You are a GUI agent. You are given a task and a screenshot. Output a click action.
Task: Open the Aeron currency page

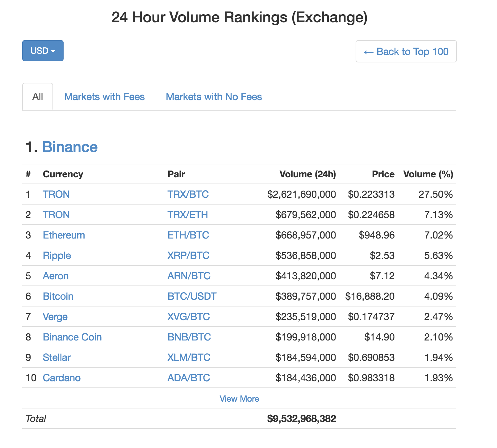[x=56, y=276]
